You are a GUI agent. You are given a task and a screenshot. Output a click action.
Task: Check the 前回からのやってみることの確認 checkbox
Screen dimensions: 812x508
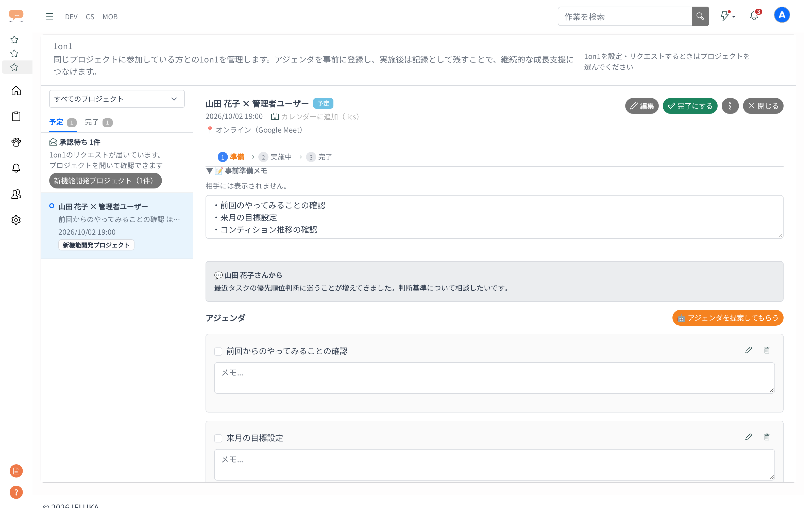pos(218,352)
